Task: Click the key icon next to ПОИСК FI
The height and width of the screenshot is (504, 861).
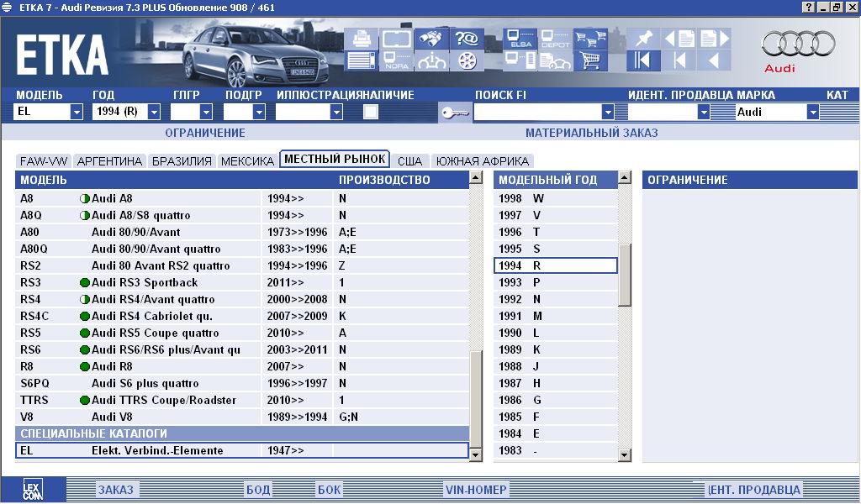Action: click(455, 113)
